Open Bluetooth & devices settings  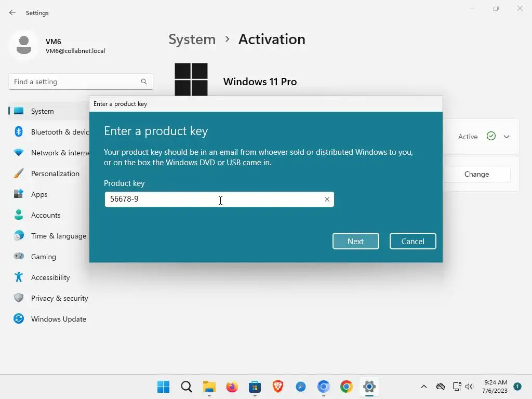pos(49,132)
